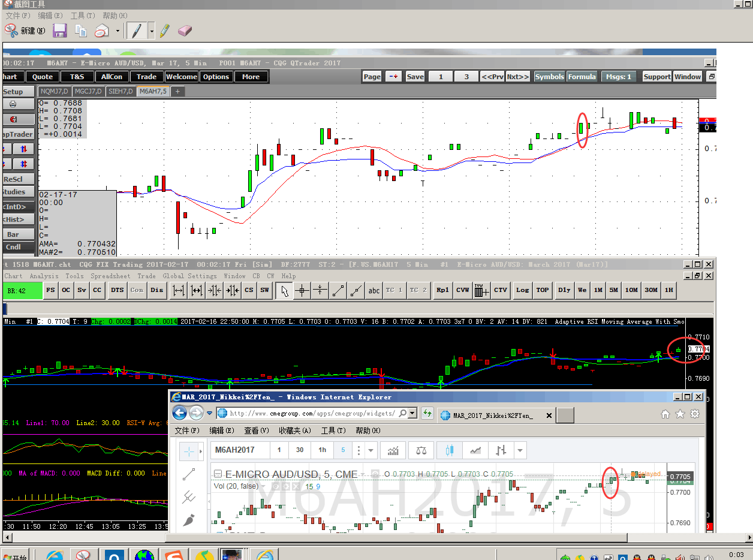
Task: Open the send snip dropdown arrow
Action: tap(118, 31)
